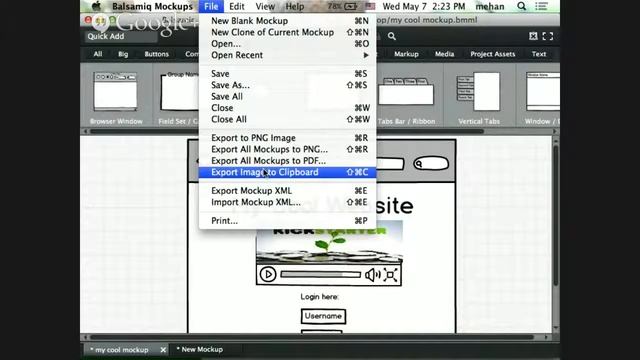Show All components category

pos(98,54)
